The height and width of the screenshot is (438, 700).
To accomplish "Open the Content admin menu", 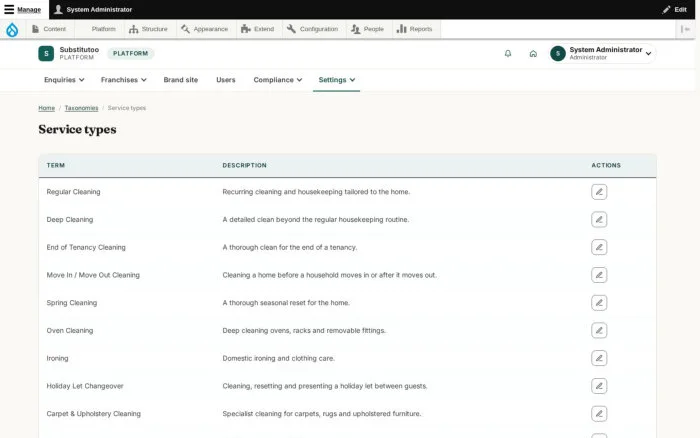I will (49, 29).
